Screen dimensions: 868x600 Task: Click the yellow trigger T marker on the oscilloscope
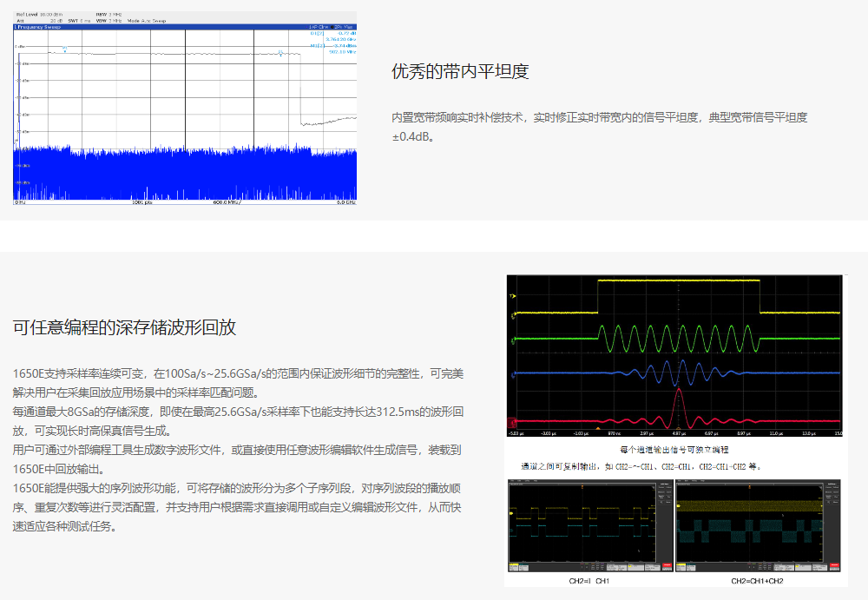(x=513, y=297)
